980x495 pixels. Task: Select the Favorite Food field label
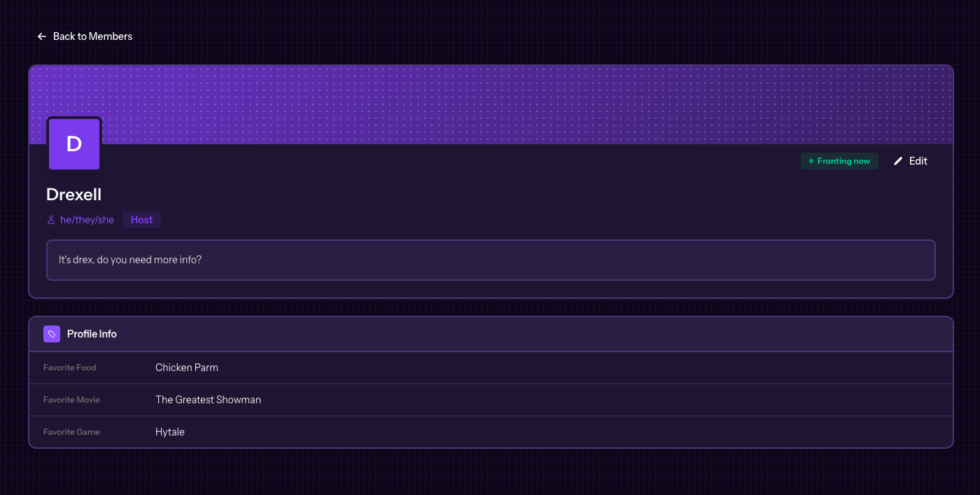tap(70, 368)
